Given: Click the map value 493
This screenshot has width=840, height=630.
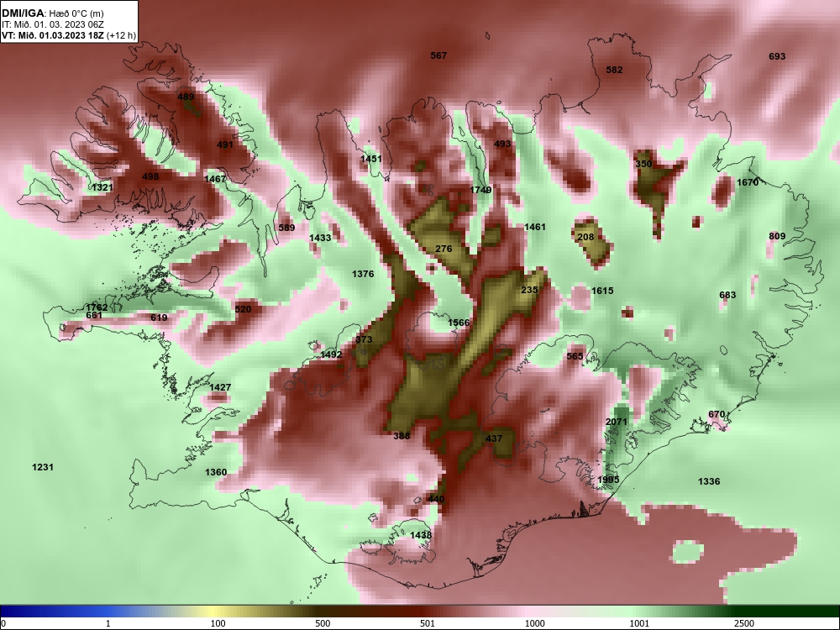Looking at the screenshot, I should 502,144.
